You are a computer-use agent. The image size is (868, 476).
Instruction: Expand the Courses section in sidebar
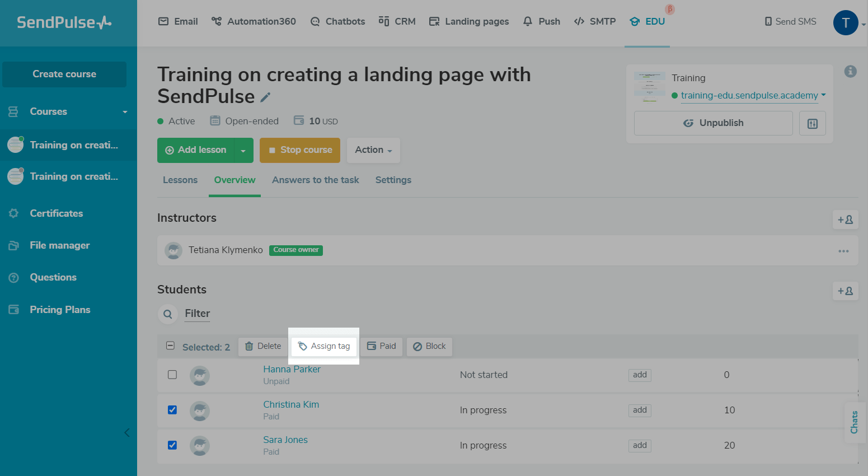(x=125, y=112)
